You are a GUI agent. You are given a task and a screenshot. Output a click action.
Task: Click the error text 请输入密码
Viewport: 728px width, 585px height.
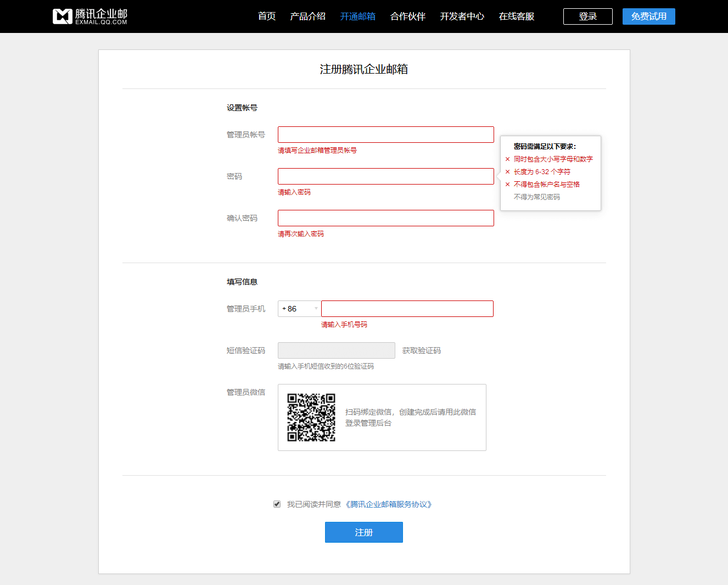294,192
